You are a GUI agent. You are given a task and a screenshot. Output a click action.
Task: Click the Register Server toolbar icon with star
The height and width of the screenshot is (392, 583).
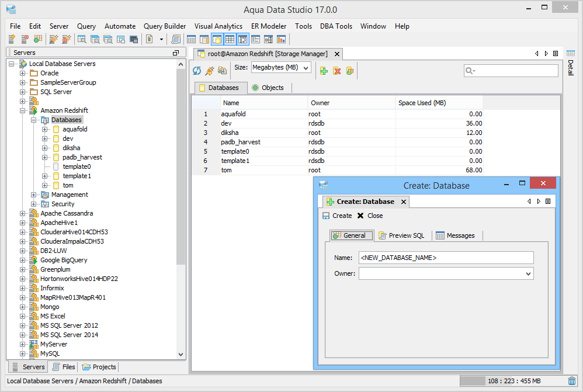(12, 39)
